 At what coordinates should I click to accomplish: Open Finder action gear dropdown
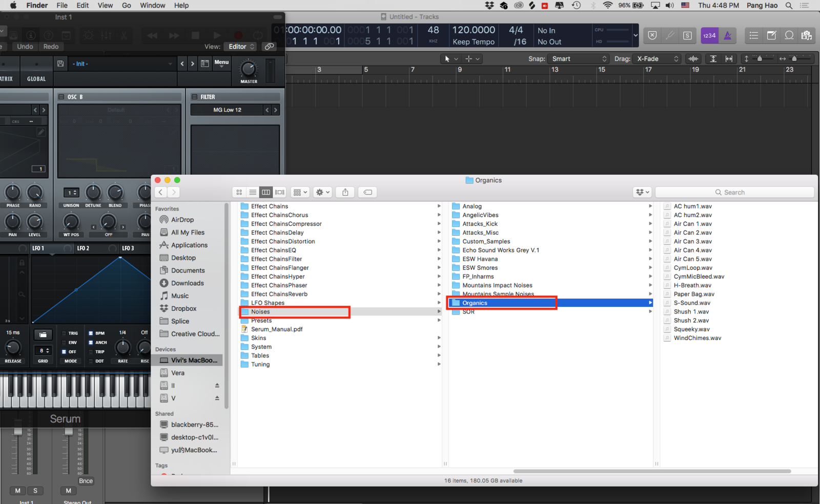click(323, 192)
